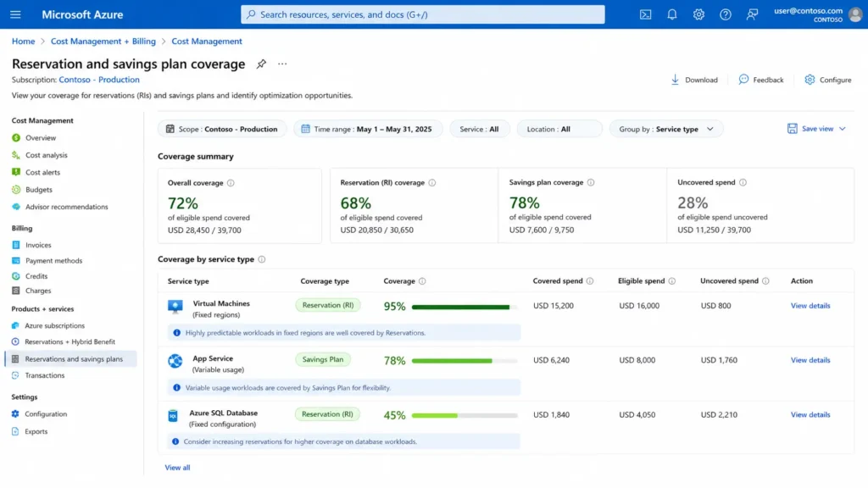Open the user account avatar
Viewport: 868px width, 488px height.
tap(855, 14)
